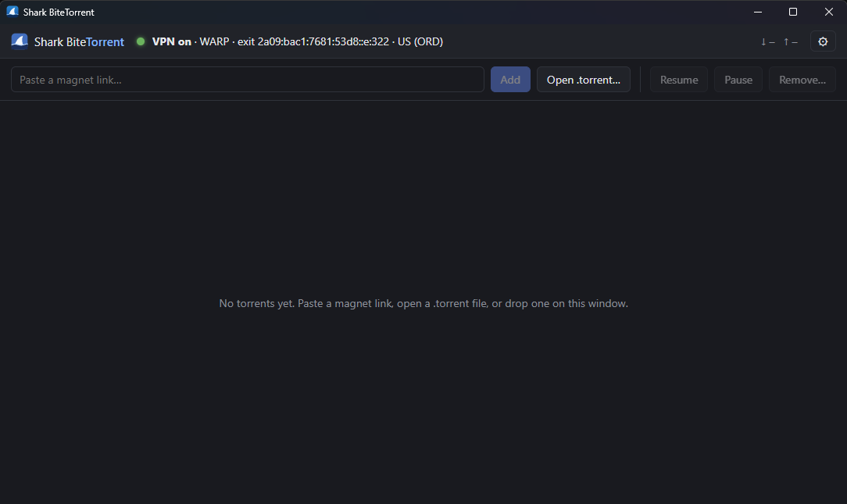
Task: Click the 'VPN on' status text
Action: [172, 41]
